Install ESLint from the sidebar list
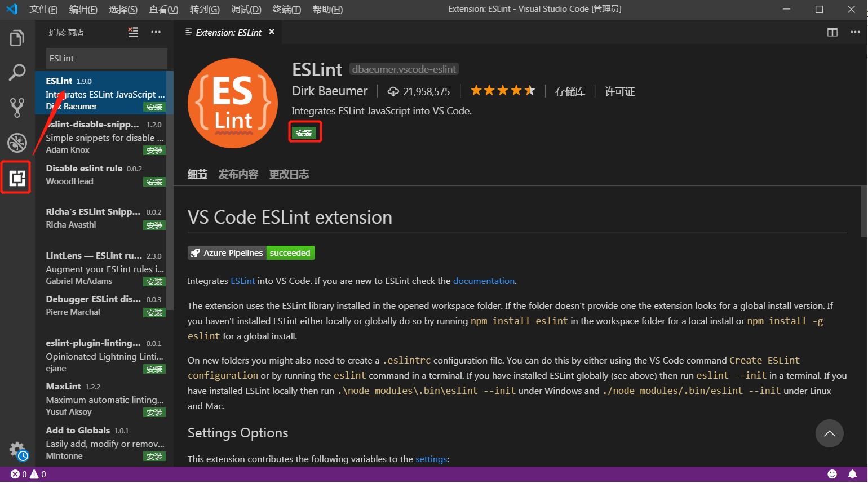The width and height of the screenshot is (868, 483). pos(154,107)
